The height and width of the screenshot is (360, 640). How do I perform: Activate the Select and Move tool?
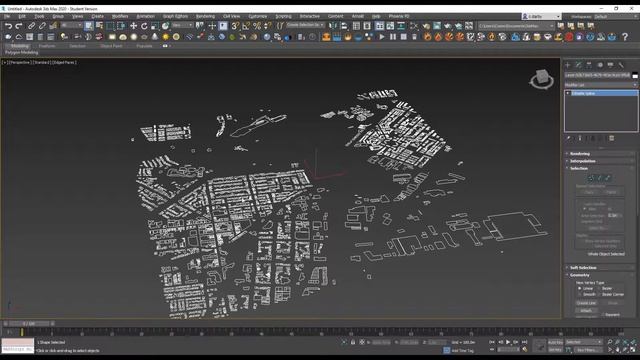coord(133,26)
